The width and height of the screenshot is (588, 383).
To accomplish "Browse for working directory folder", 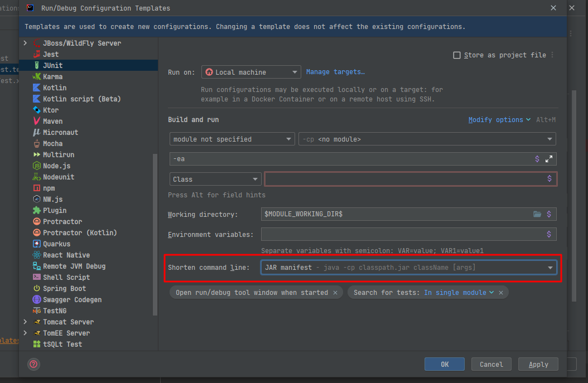I will coord(537,214).
